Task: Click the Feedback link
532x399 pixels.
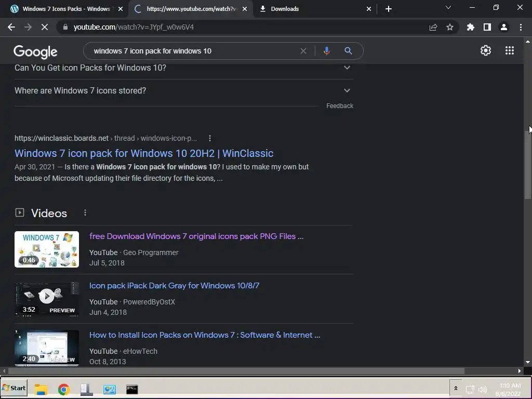Action: tap(340, 106)
